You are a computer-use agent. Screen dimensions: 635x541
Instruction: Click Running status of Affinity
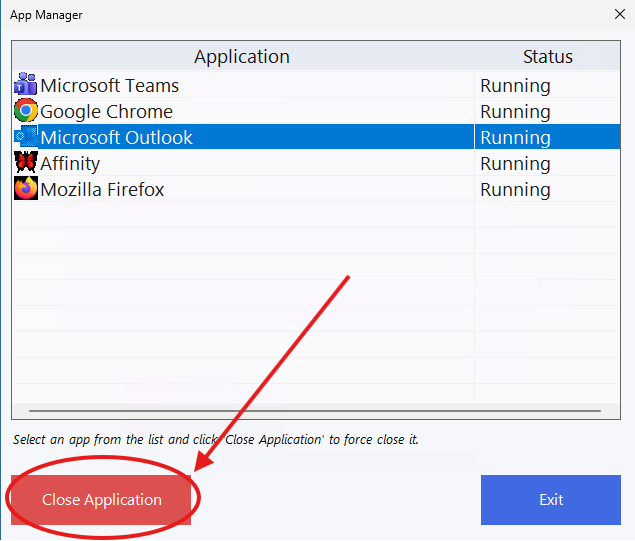(x=515, y=164)
